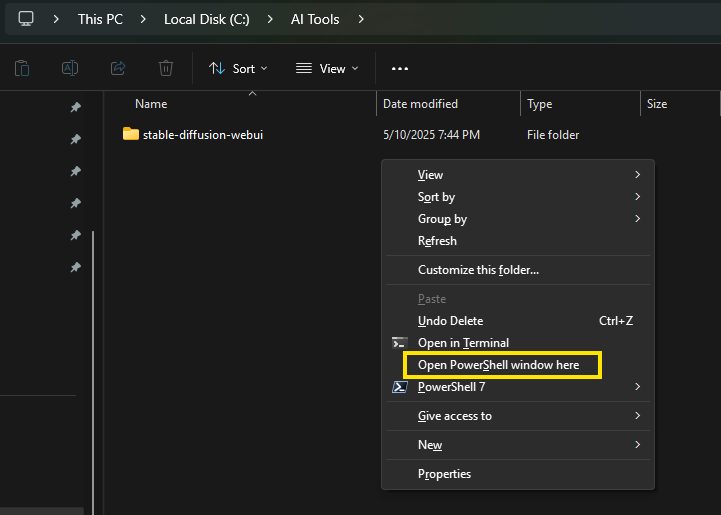The width and height of the screenshot is (721, 515).
Task: Choose Properties from context menu
Action: pyautogui.click(x=518, y=474)
